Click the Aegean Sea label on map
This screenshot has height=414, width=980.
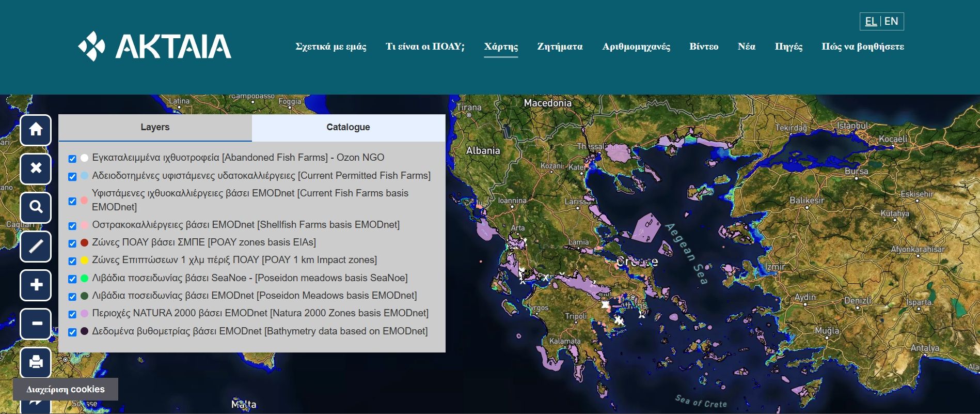point(686,254)
